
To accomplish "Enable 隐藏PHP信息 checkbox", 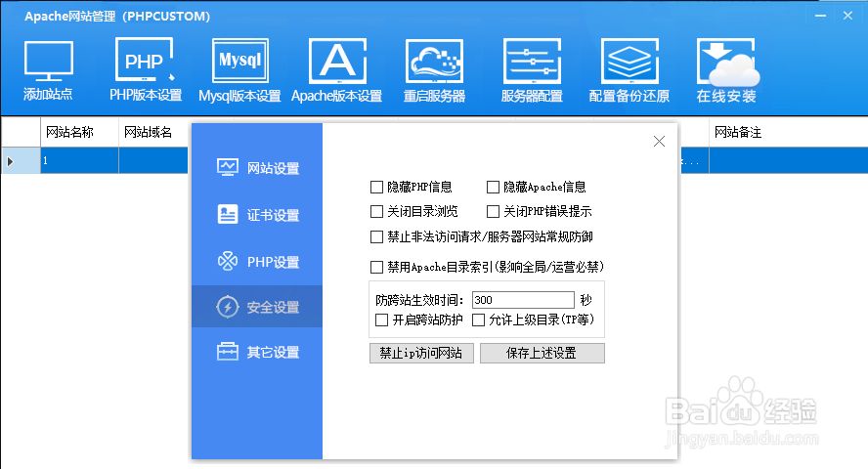I will click(x=376, y=188).
